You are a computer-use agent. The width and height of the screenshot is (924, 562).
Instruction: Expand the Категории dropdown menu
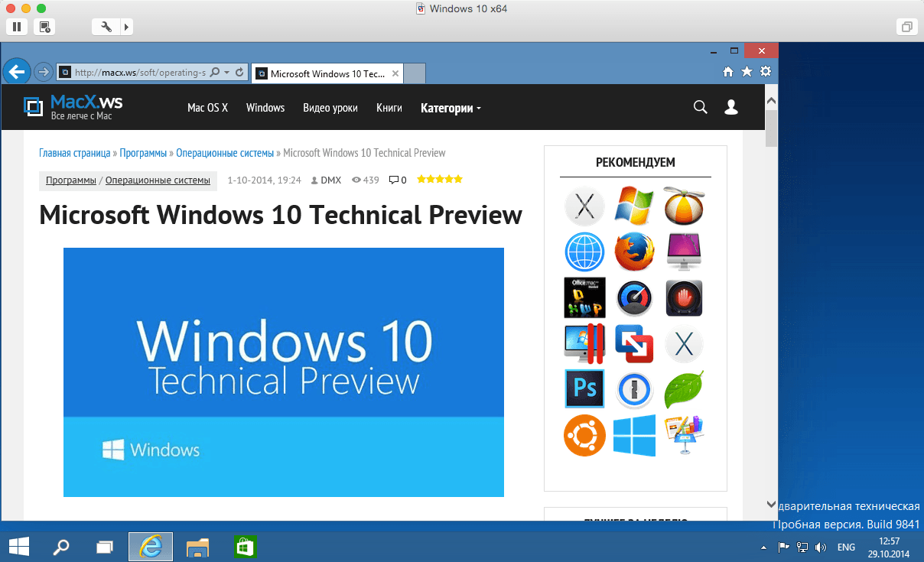pyautogui.click(x=451, y=108)
